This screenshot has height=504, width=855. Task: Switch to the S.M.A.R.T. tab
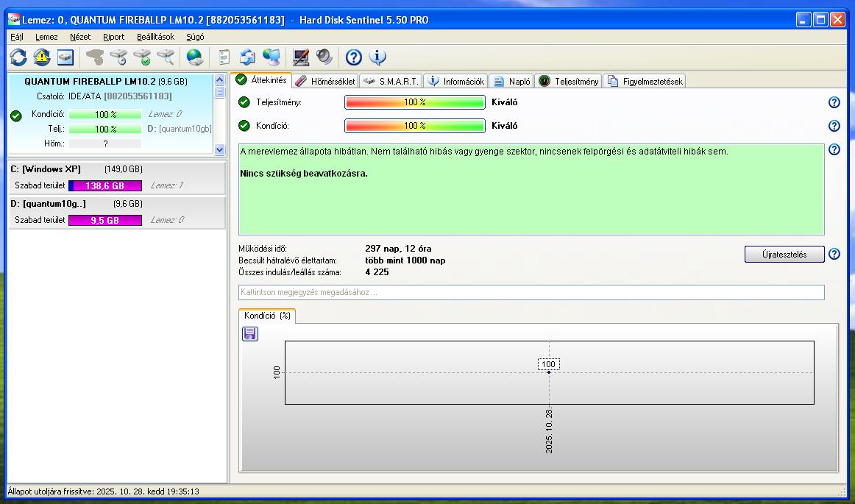tap(391, 81)
